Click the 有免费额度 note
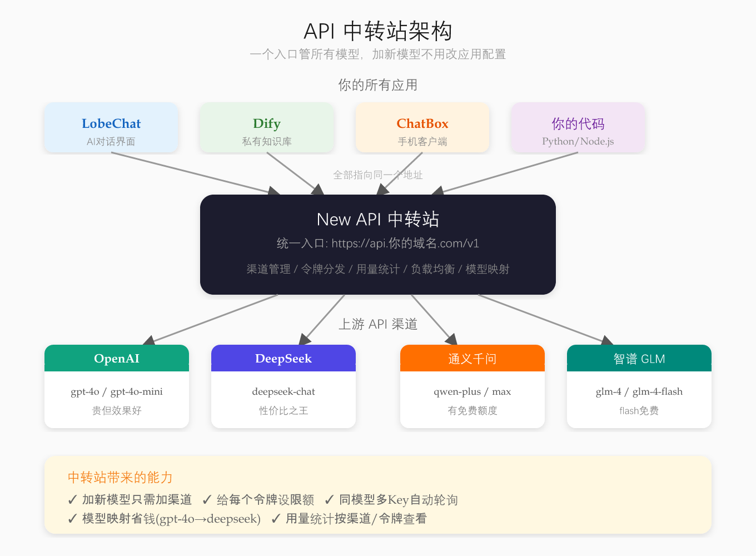This screenshot has height=556, width=756. pos(472,410)
